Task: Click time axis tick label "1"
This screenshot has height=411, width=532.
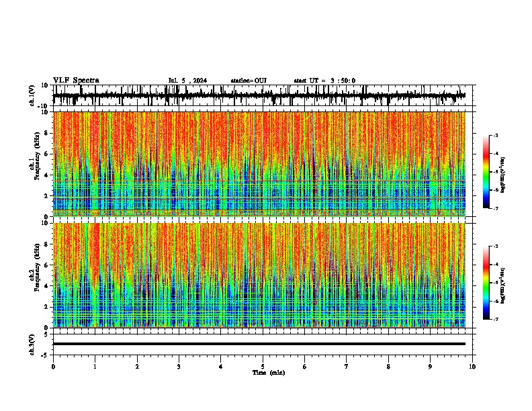Action: 95,367
